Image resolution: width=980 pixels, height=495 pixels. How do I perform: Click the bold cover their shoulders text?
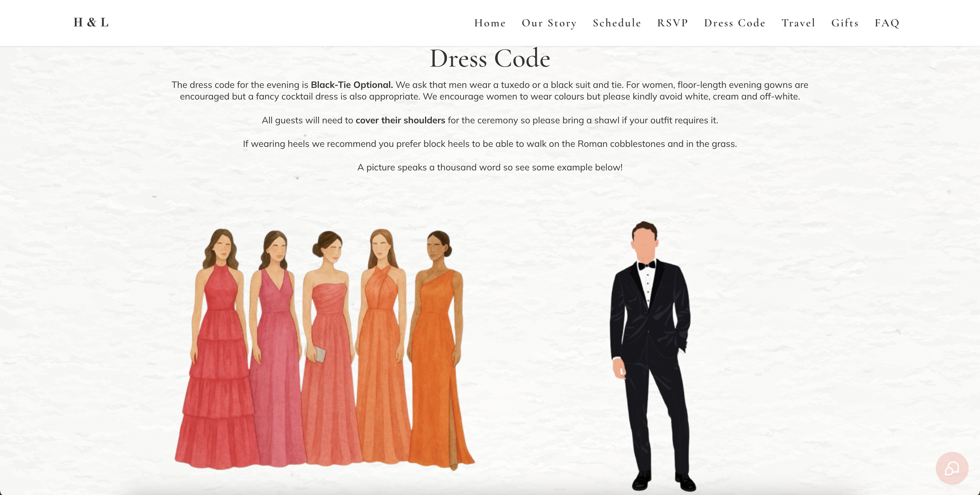[400, 120]
